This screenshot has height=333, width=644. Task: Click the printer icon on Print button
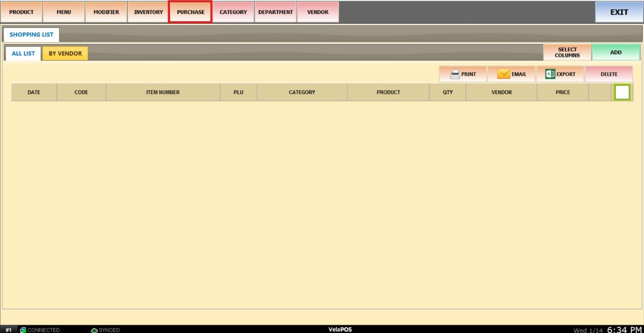(455, 74)
